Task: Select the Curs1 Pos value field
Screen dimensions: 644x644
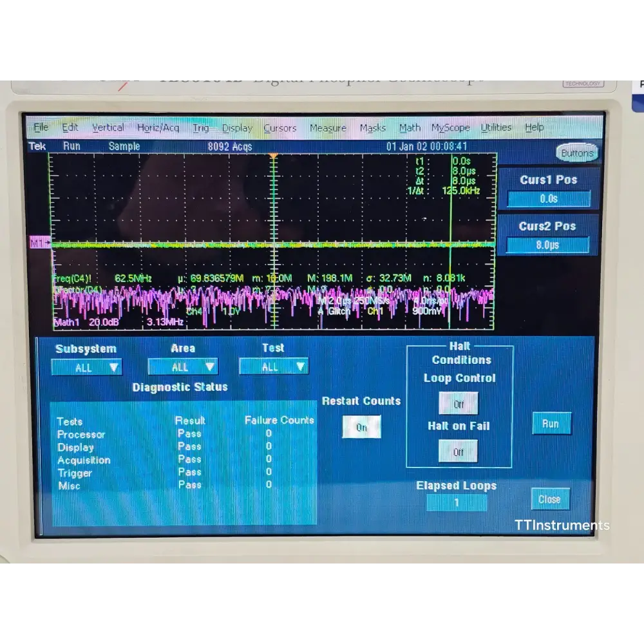Action: click(x=549, y=199)
